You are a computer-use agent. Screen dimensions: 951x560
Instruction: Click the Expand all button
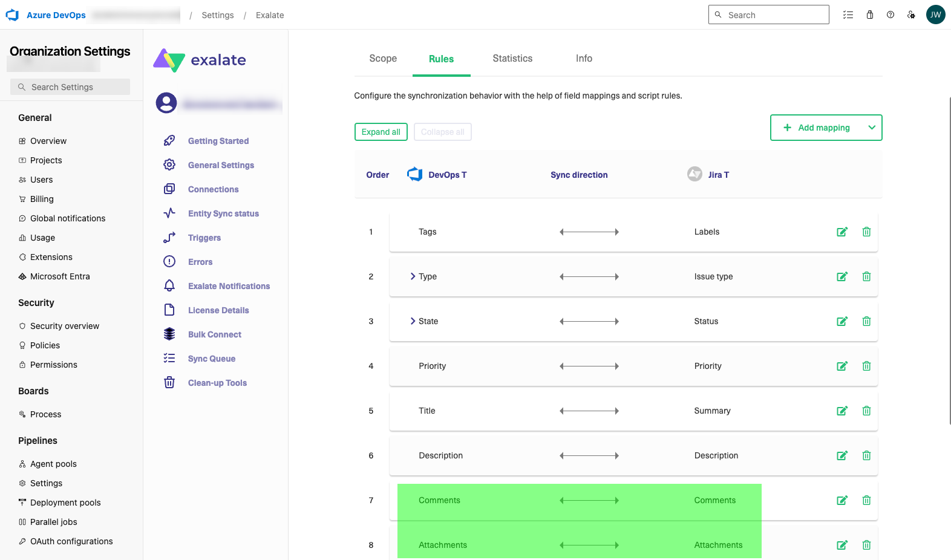[x=381, y=132]
